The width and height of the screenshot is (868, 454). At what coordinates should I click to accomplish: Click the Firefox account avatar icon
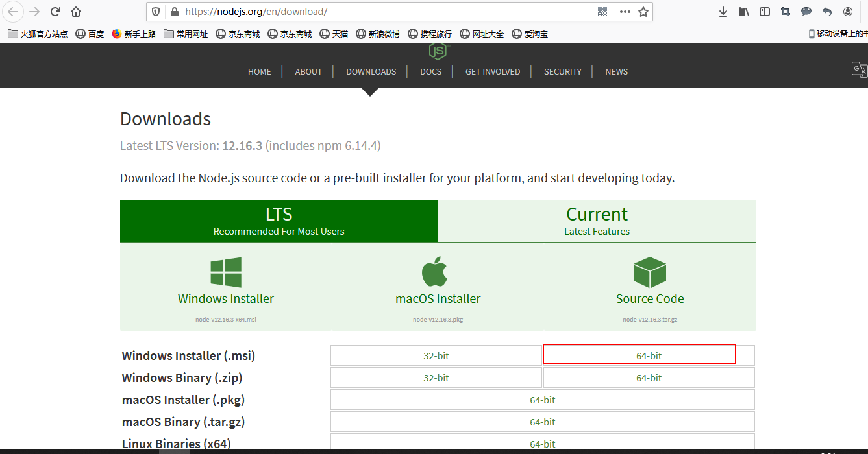[x=847, y=11]
